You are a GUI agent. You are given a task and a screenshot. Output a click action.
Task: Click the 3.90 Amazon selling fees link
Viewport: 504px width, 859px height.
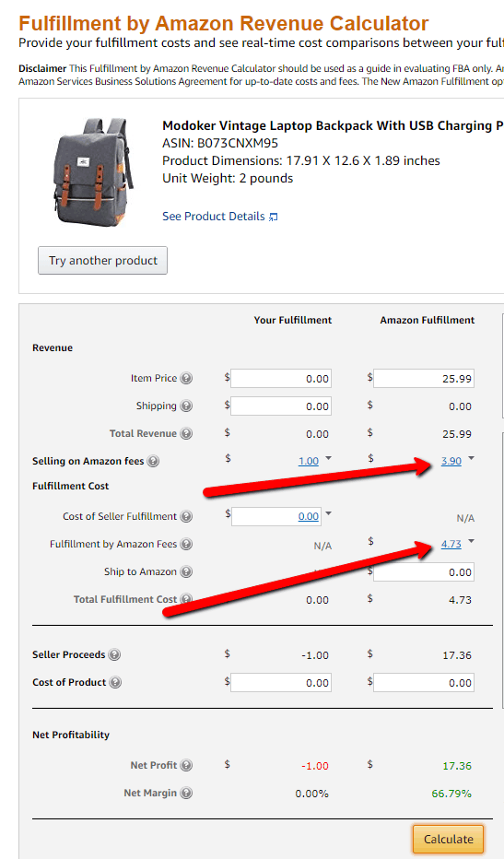451,461
